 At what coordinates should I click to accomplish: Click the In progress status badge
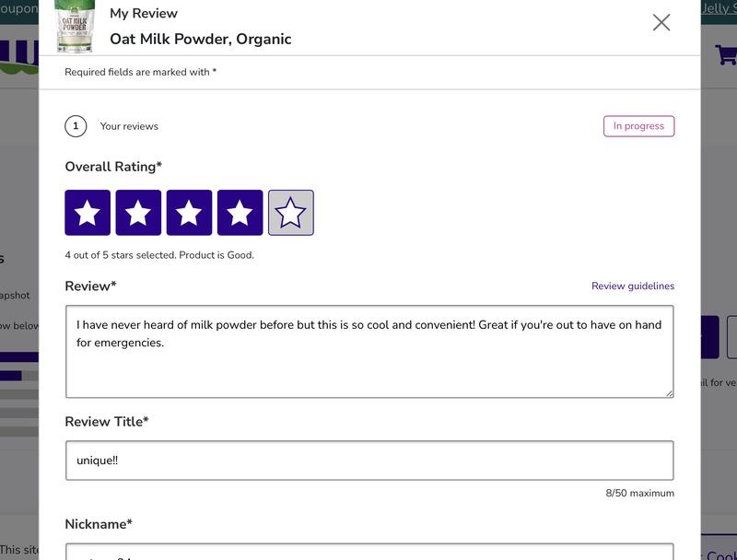[x=638, y=126]
